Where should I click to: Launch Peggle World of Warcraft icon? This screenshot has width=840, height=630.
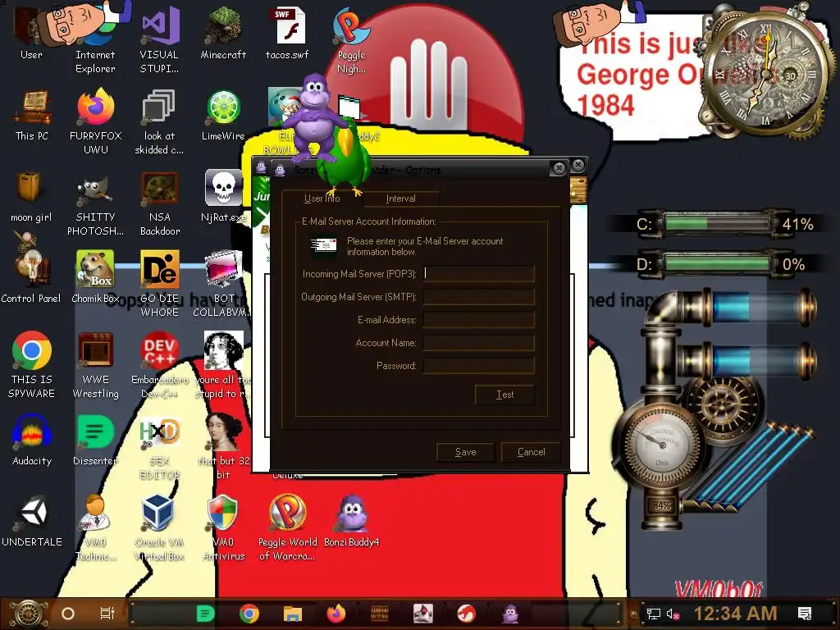[x=288, y=527]
